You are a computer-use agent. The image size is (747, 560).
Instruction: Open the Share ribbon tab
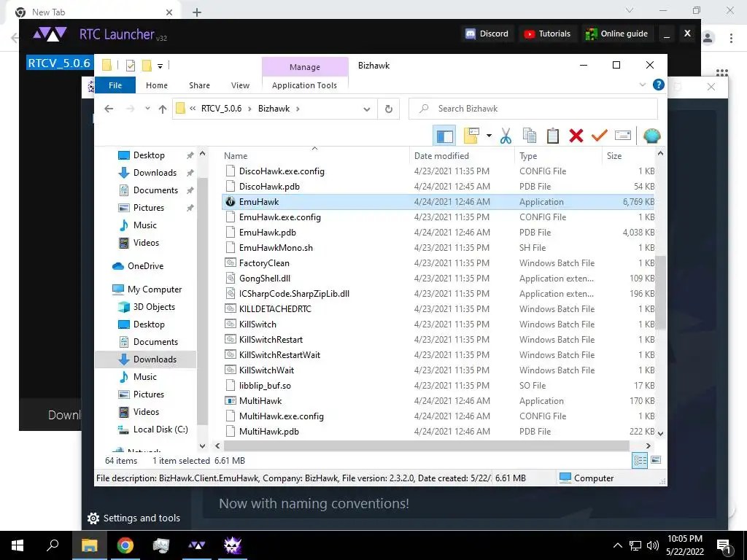[199, 85]
